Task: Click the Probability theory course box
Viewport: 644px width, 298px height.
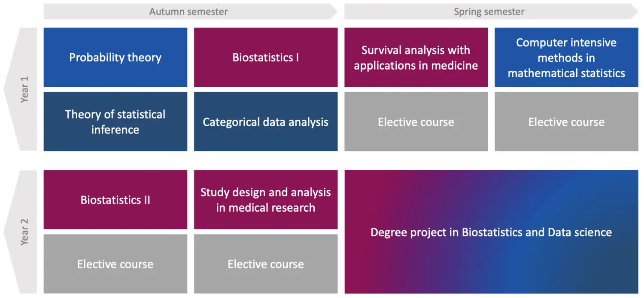Action: (115, 58)
